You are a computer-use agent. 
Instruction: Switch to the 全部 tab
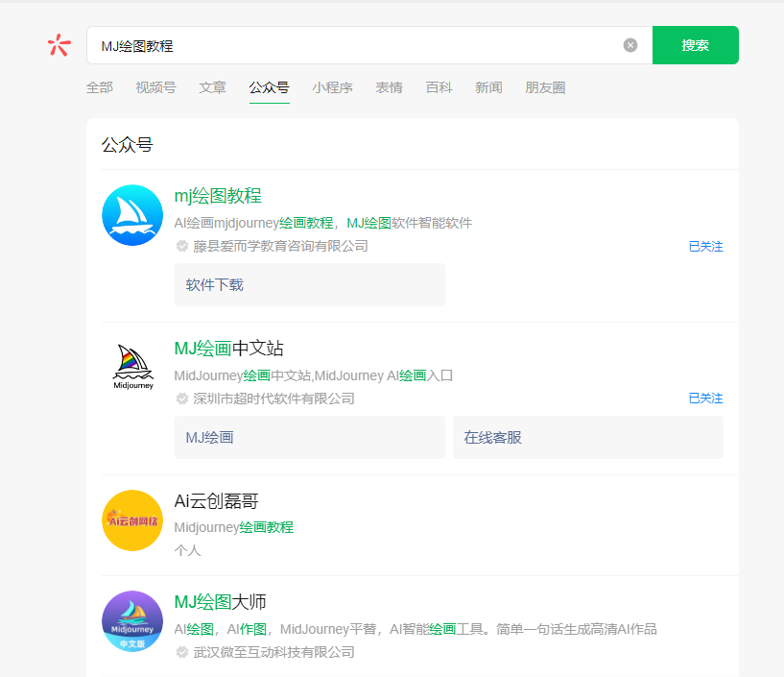[100, 88]
